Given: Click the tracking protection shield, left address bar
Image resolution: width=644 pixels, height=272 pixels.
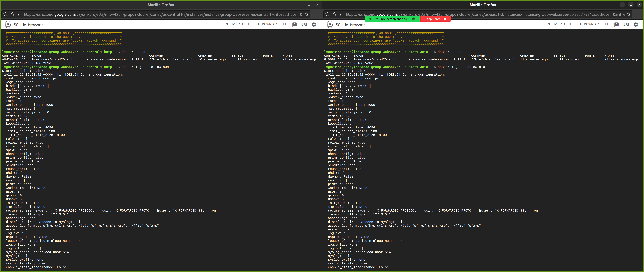Looking at the screenshot, I should (5, 14).
